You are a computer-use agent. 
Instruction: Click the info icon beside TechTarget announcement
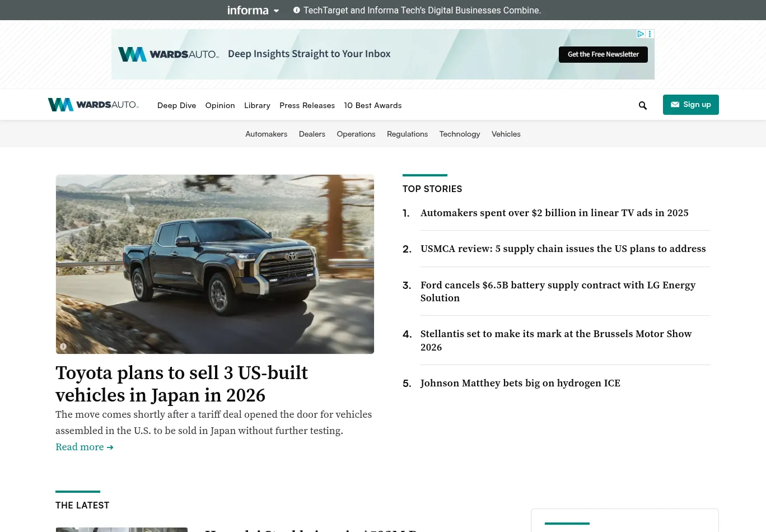[297, 10]
